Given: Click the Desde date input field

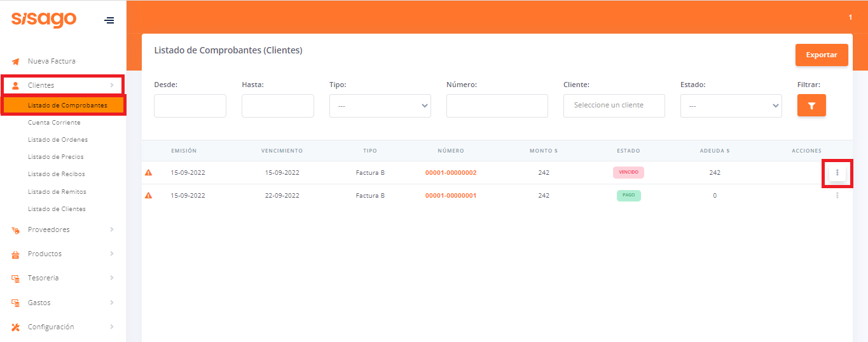Looking at the screenshot, I should click(189, 106).
